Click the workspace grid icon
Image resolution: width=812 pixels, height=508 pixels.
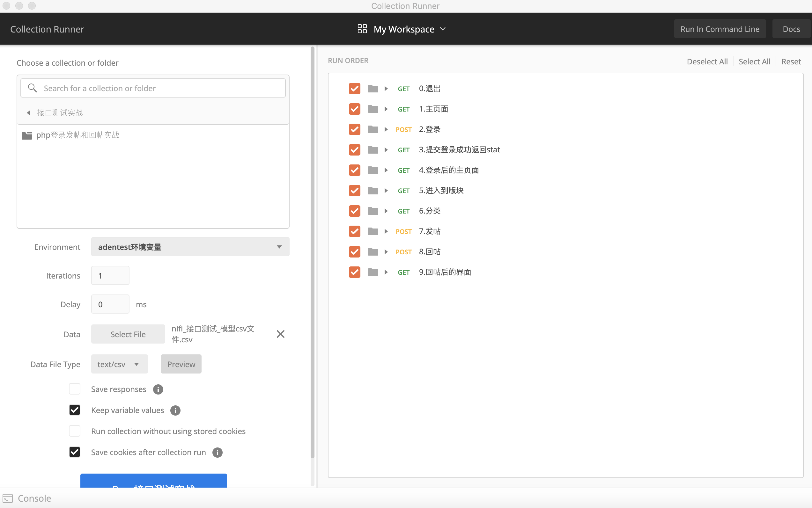(x=362, y=29)
